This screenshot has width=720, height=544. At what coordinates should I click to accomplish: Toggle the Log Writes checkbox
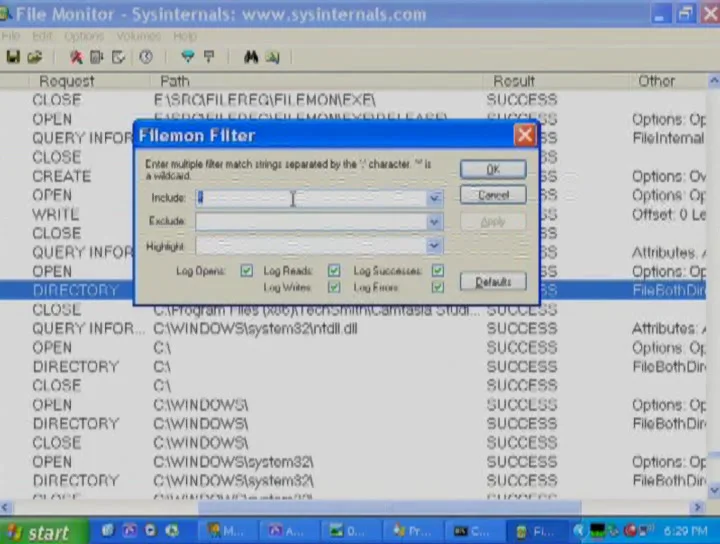[334, 287]
